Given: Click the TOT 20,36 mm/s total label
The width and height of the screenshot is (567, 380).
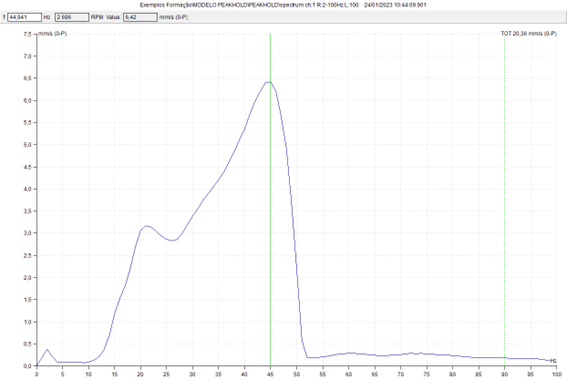Looking at the screenshot, I should (528, 33).
